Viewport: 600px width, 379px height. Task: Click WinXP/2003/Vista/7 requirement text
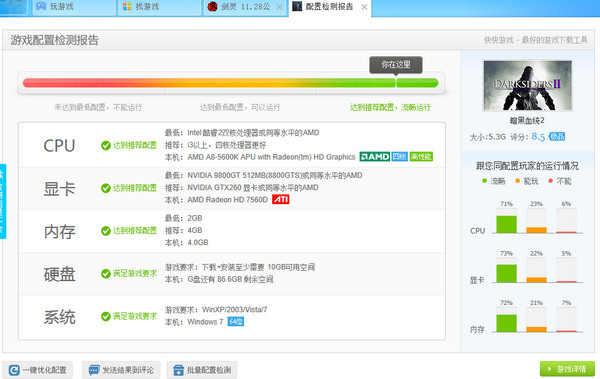tap(235, 310)
